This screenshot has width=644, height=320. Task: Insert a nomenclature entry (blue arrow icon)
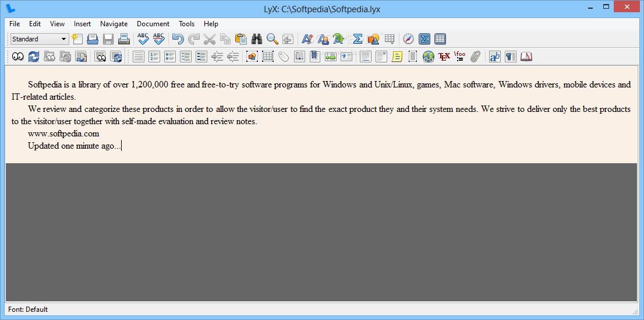346,57
